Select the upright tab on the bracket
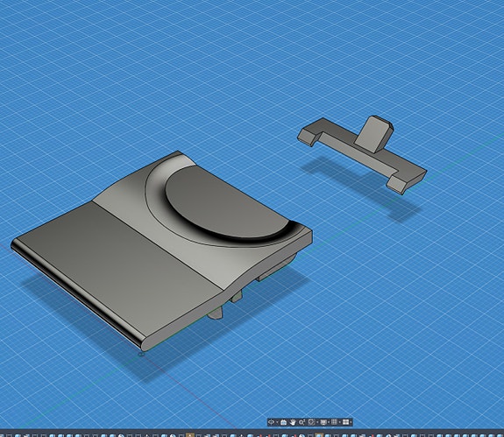The width and height of the screenshot is (504, 437). point(373,134)
